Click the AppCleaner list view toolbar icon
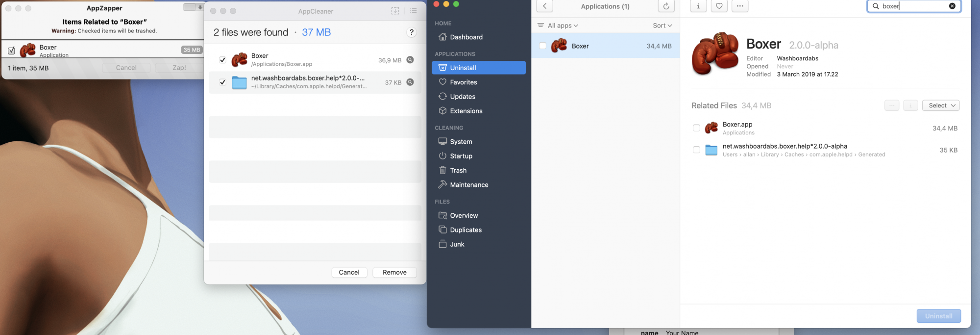This screenshot has width=980, height=335. coord(414,11)
